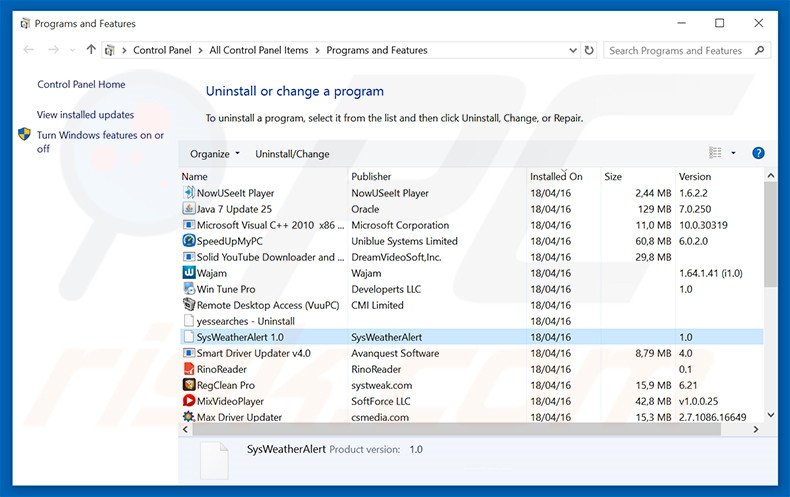
Task: Click the vertical scrollbar down arrow
Action: point(770,415)
